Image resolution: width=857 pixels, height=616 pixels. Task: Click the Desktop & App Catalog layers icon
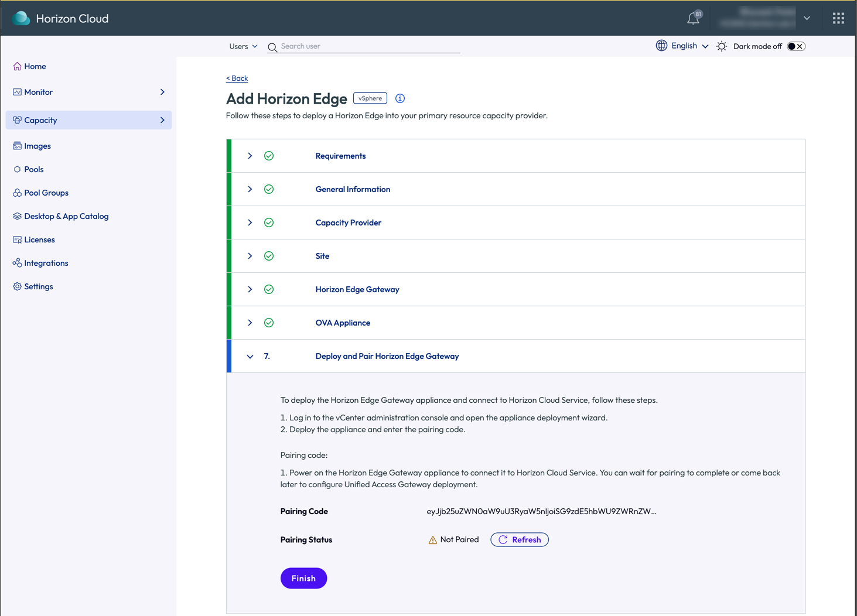pos(17,216)
